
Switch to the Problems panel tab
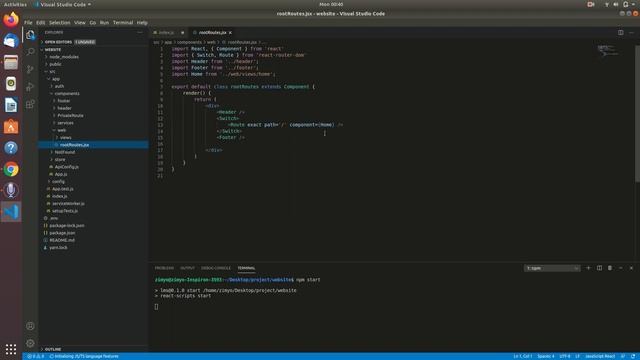pyautogui.click(x=164, y=268)
